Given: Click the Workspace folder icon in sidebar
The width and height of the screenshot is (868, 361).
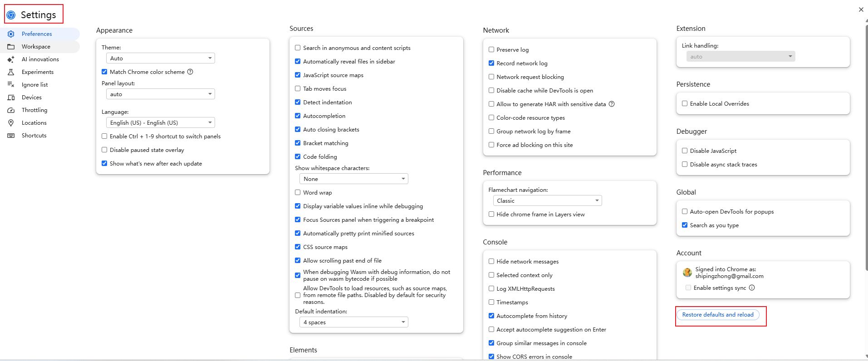Looking at the screenshot, I should (x=11, y=47).
